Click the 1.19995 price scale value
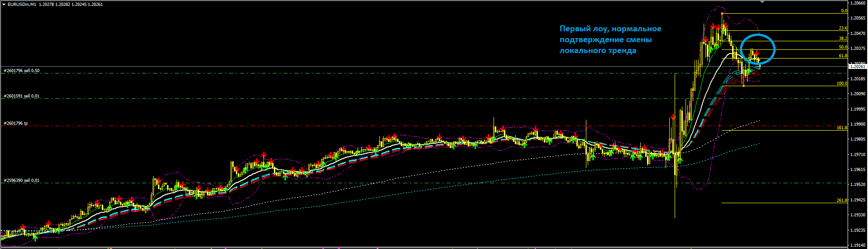The height and width of the screenshot is (249, 868). pyautogui.click(x=858, y=109)
